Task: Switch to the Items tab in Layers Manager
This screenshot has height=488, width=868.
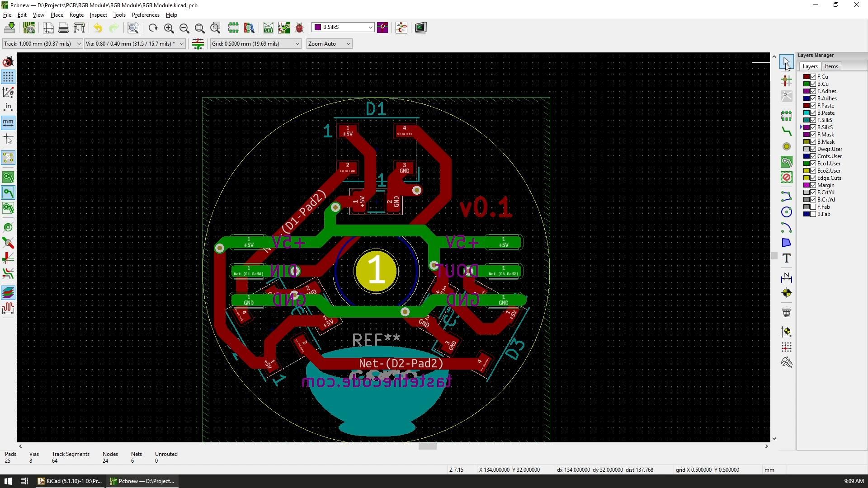Action: [831, 66]
